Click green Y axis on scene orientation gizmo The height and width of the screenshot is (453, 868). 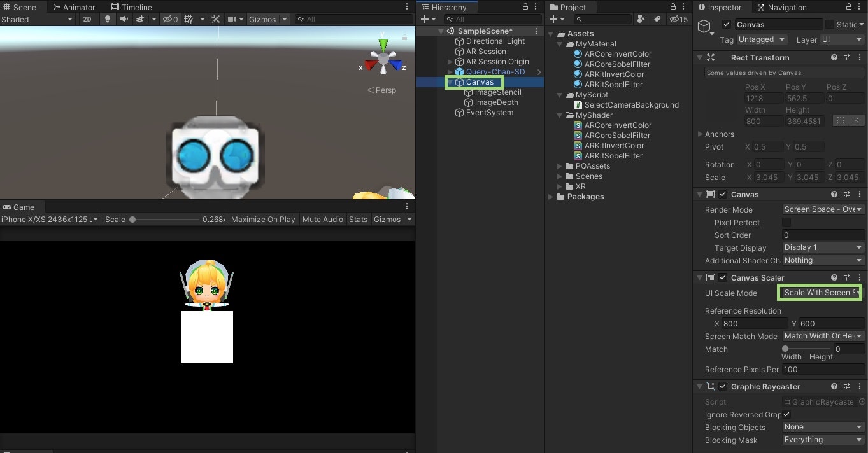(x=383, y=46)
